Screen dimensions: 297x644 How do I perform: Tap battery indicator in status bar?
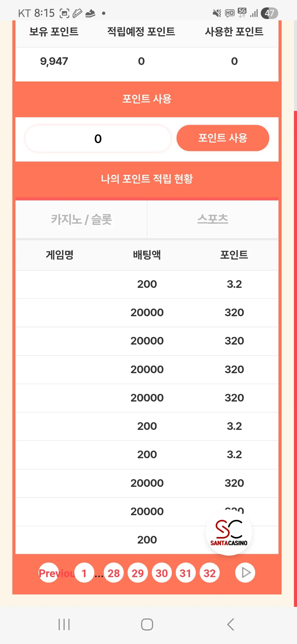pos(269,13)
